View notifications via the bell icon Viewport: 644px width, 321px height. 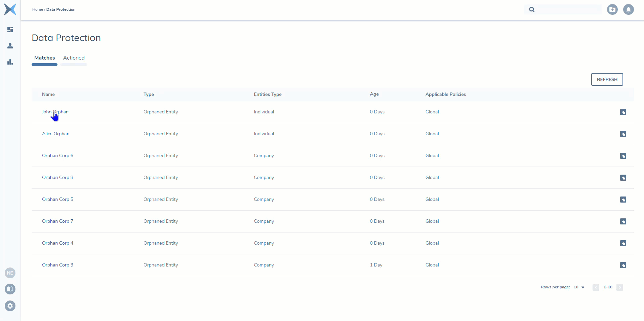628,9
